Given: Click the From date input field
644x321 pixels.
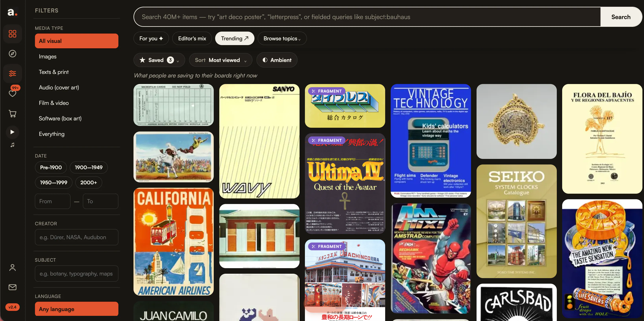Looking at the screenshot, I should pos(53,201).
